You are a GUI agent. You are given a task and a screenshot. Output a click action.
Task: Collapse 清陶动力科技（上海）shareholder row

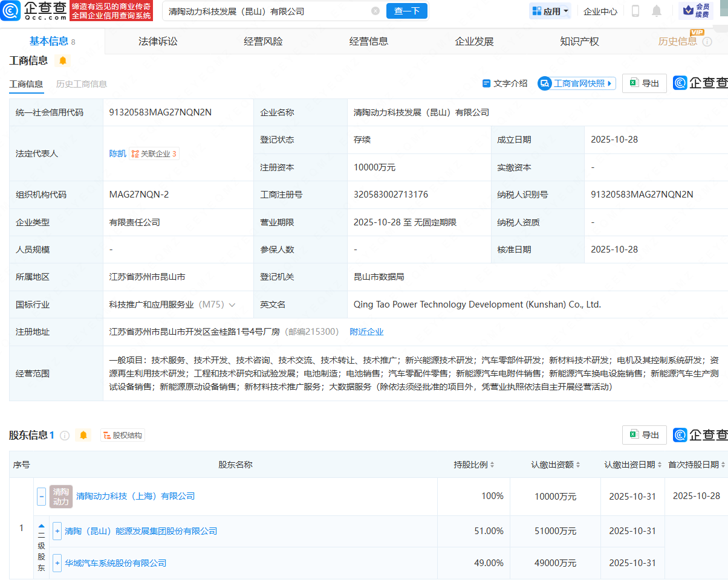[x=41, y=497]
